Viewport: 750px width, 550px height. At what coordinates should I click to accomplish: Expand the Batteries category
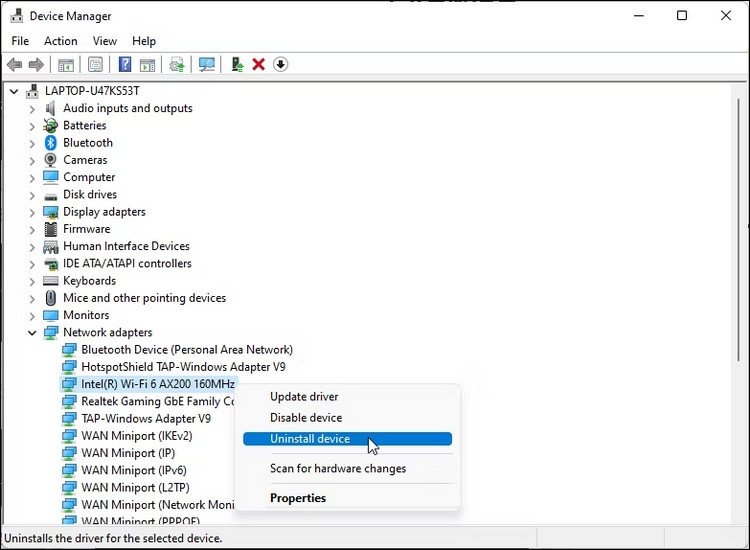32,126
